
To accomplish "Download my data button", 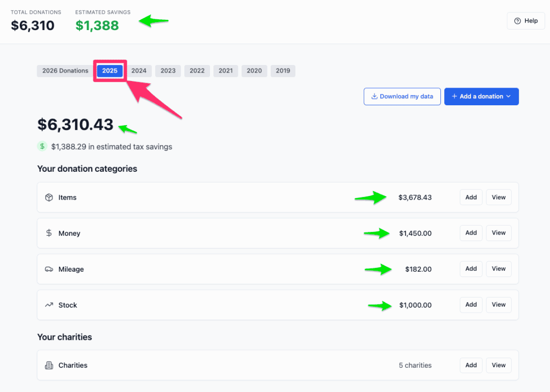I will coord(402,97).
